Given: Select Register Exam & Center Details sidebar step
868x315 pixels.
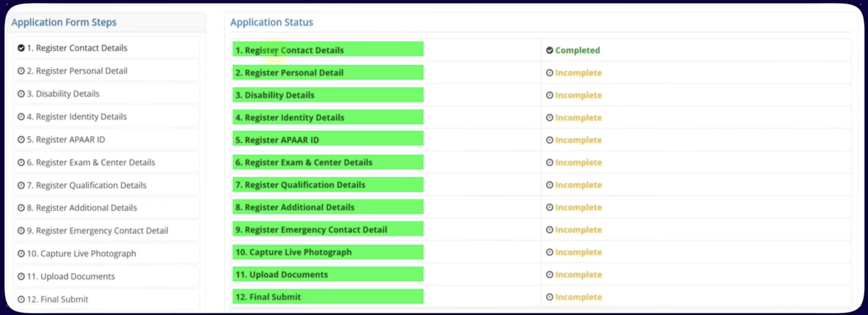Looking at the screenshot, I should click(95, 162).
